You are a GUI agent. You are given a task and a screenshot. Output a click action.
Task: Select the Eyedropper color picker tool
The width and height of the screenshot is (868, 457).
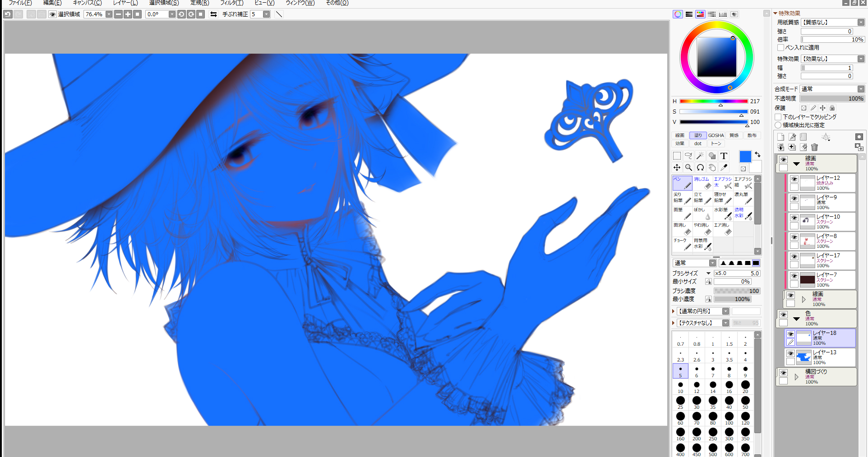tap(724, 168)
